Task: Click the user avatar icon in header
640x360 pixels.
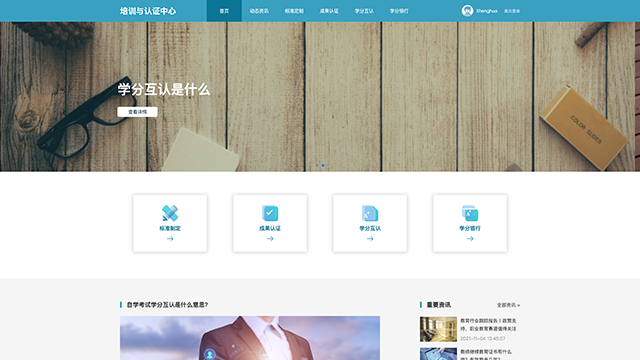Action: (467, 11)
